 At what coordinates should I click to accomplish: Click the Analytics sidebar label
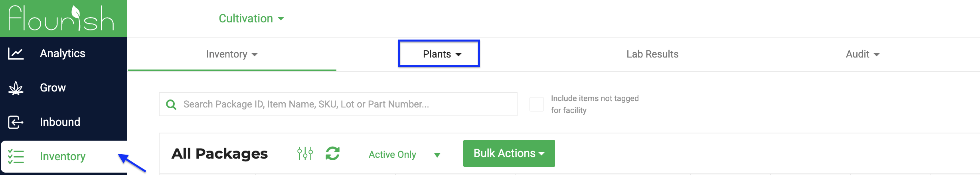[63, 54]
